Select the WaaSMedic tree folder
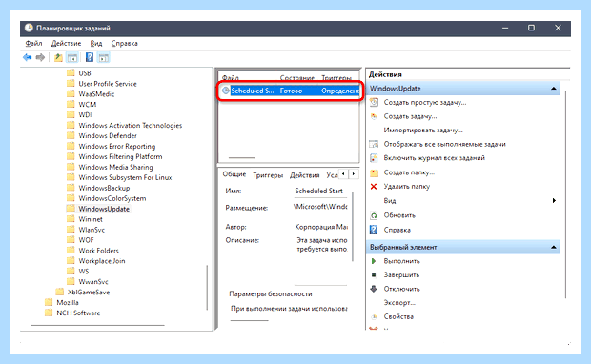The height and width of the screenshot is (364, 591). click(x=96, y=94)
